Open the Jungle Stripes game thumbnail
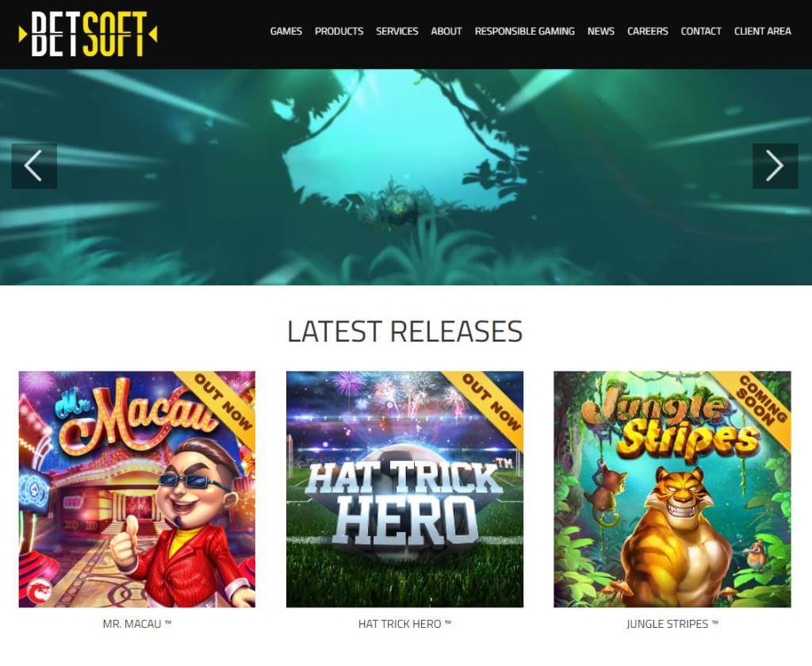The width and height of the screenshot is (812, 666). click(x=672, y=489)
